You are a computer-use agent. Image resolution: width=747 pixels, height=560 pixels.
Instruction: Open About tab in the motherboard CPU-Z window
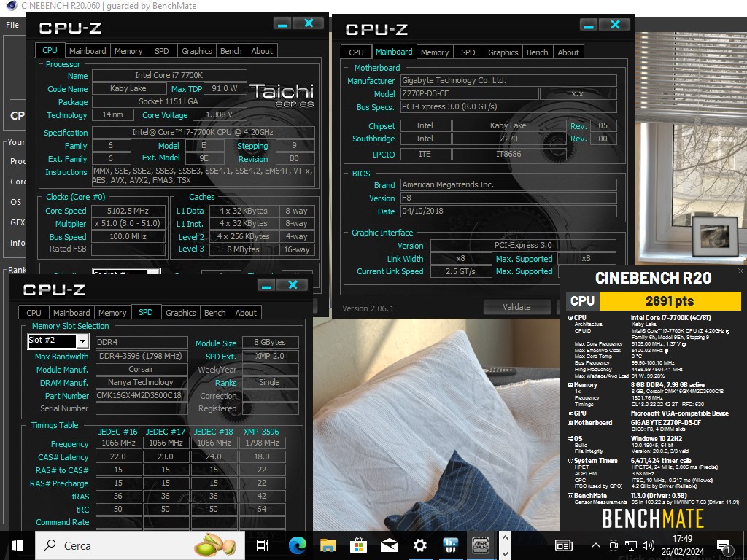[x=568, y=52]
